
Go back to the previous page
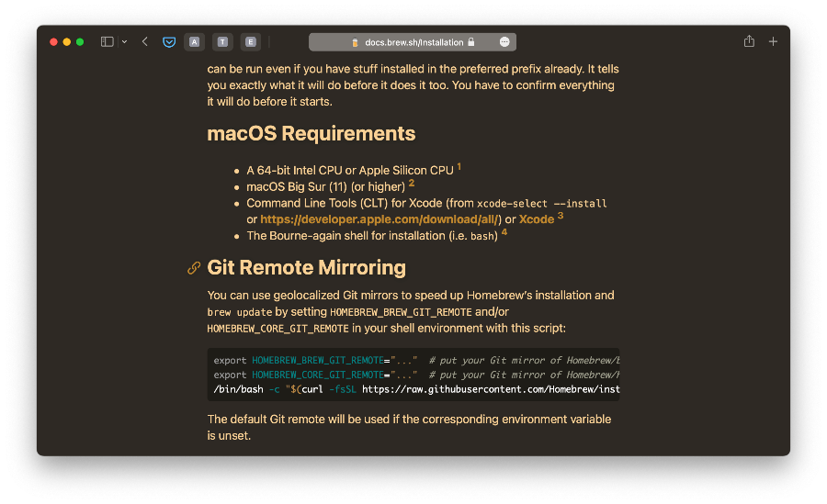coord(145,41)
